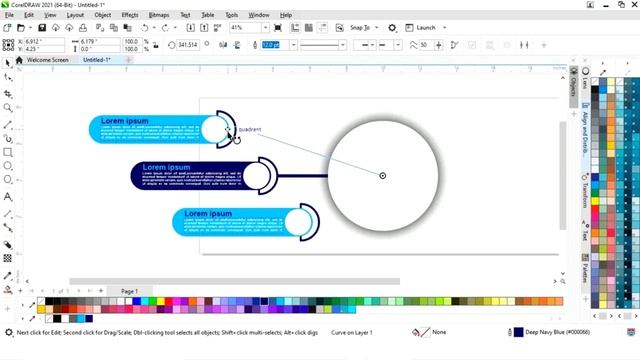640x360 pixels.
Task: Click the Deep Navy Blue outline swatch in status bar
Action: 518,332
